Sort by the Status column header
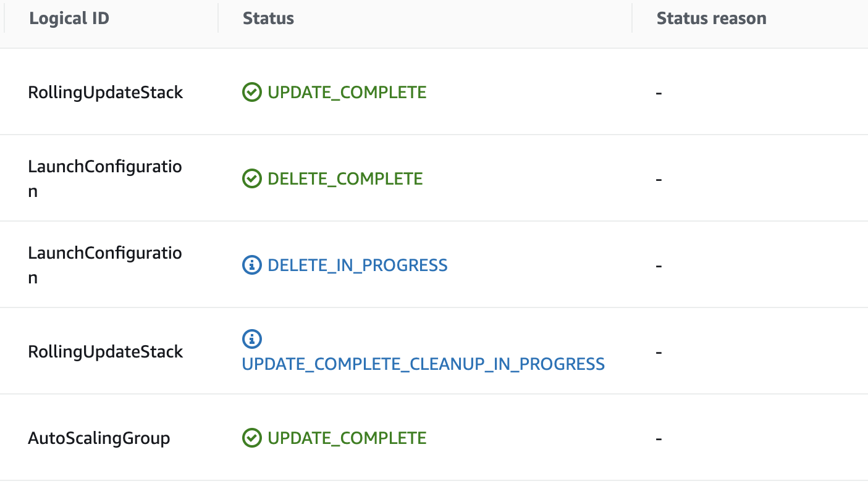868x489 pixels. (268, 19)
